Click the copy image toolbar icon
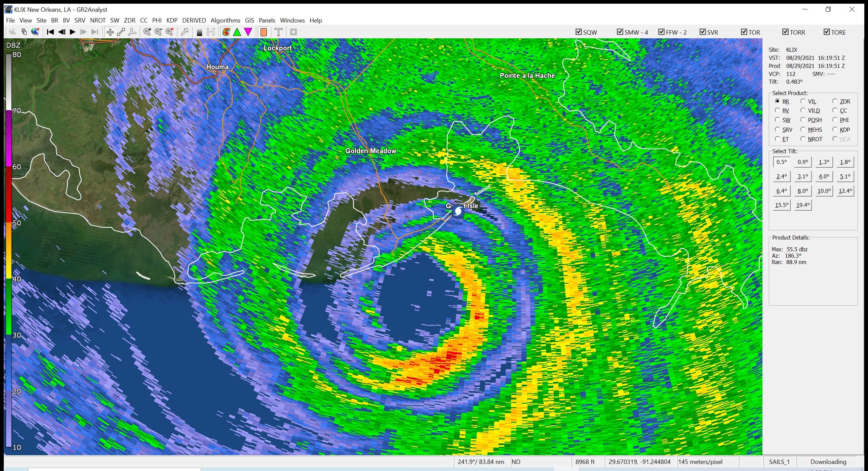Screen dimensions: 868x471 pos(24,32)
